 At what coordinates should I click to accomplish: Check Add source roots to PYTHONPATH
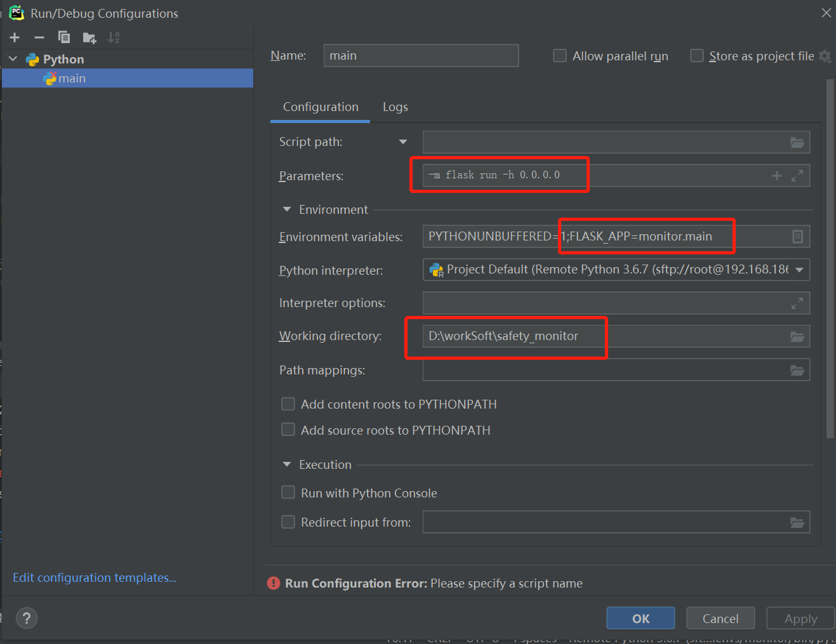(x=288, y=430)
